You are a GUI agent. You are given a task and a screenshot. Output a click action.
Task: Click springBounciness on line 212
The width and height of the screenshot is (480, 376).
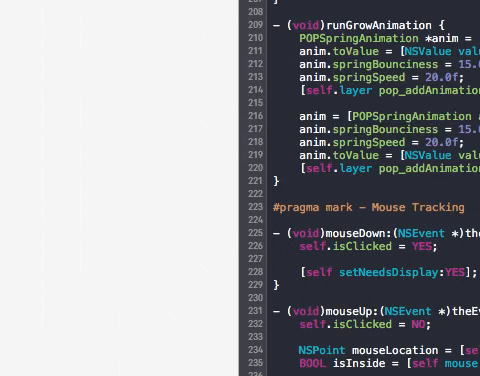coord(385,64)
